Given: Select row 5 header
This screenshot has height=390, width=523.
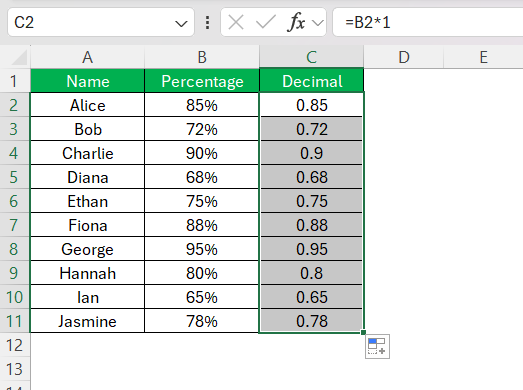Looking at the screenshot, I should (15, 177).
